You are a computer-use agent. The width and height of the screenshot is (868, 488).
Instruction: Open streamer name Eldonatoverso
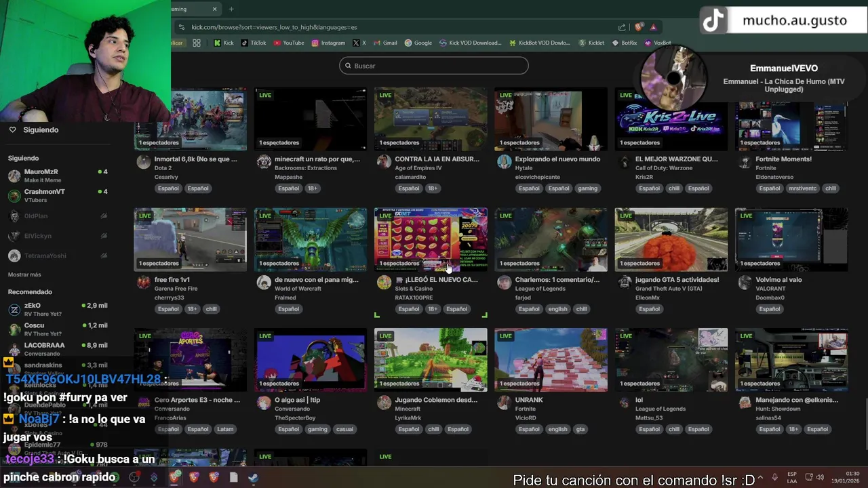[774, 177]
